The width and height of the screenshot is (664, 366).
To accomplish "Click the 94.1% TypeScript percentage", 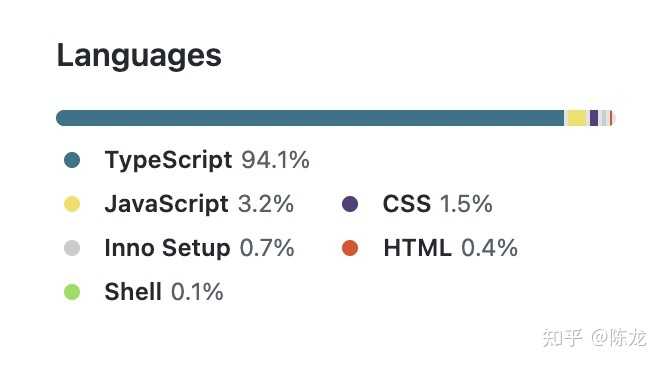I will pyautogui.click(x=275, y=160).
